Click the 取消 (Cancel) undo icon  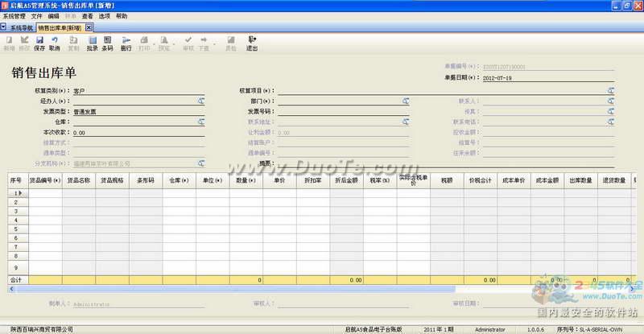point(54,40)
